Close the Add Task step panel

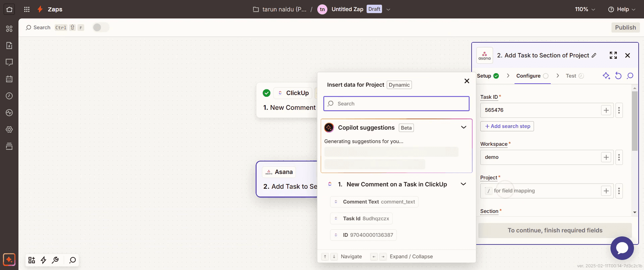(x=628, y=55)
